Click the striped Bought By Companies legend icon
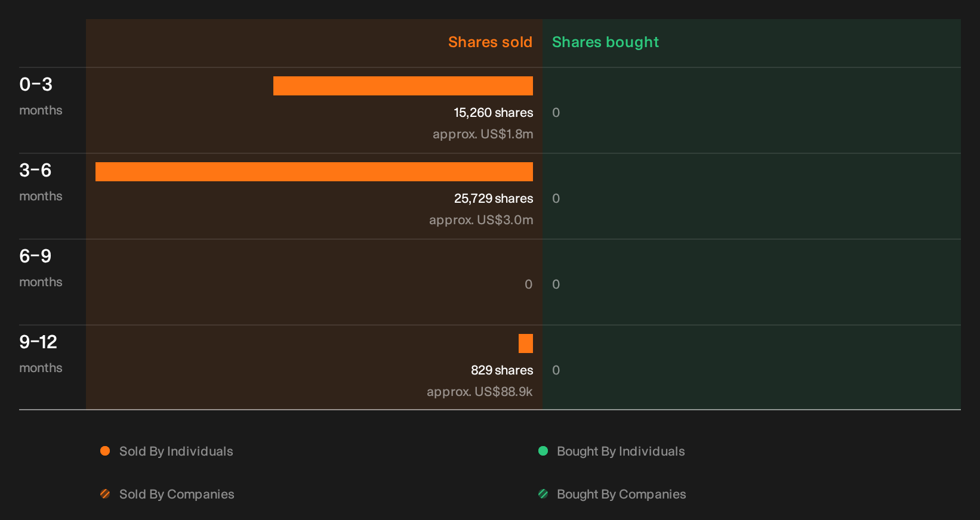Viewport: 980px width, 520px height. coord(543,494)
